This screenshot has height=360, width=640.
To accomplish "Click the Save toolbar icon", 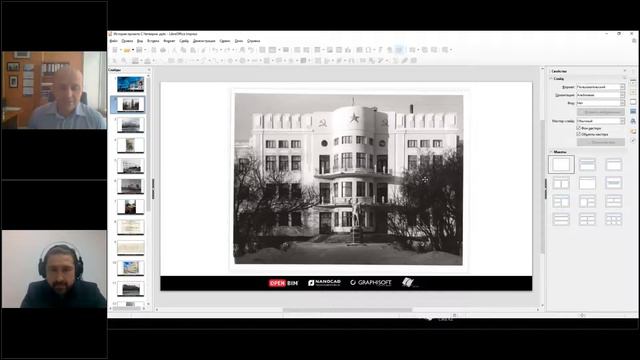I will pyautogui.click(x=139, y=50).
